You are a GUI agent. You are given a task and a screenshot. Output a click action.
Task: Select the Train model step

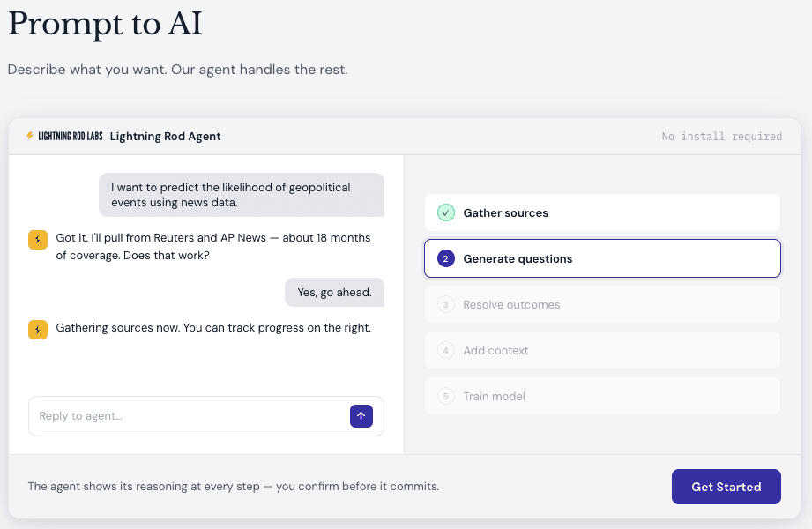(x=602, y=397)
